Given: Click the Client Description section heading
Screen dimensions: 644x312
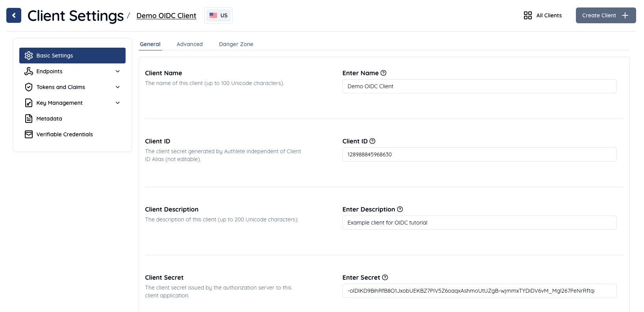Looking at the screenshot, I should [172, 209].
